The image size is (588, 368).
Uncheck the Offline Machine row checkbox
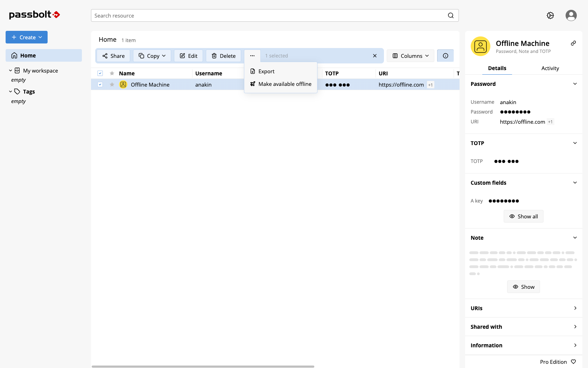pos(100,84)
